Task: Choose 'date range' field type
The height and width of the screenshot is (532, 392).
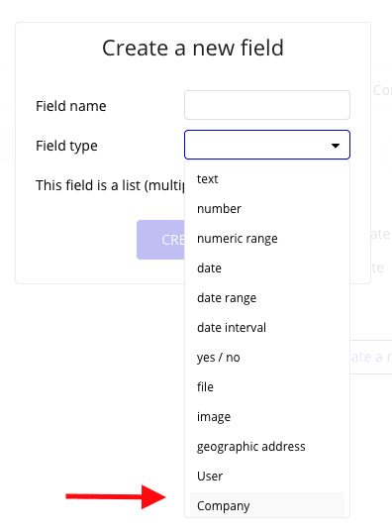Action: tap(267, 298)
